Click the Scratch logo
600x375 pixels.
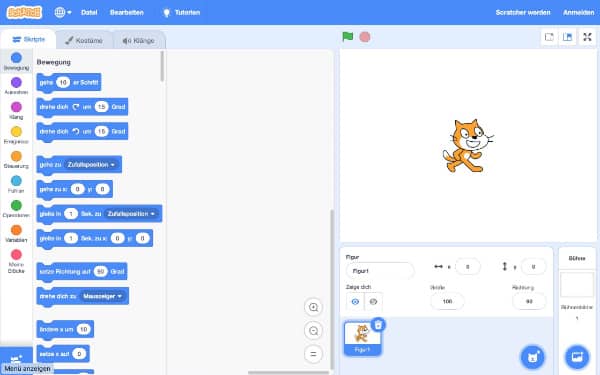pos(24,12)
